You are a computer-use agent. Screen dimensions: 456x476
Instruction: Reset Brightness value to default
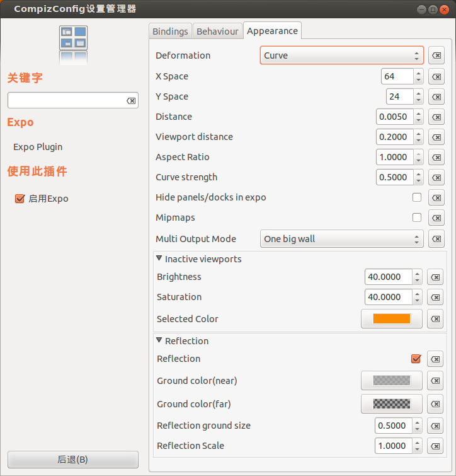435,277
